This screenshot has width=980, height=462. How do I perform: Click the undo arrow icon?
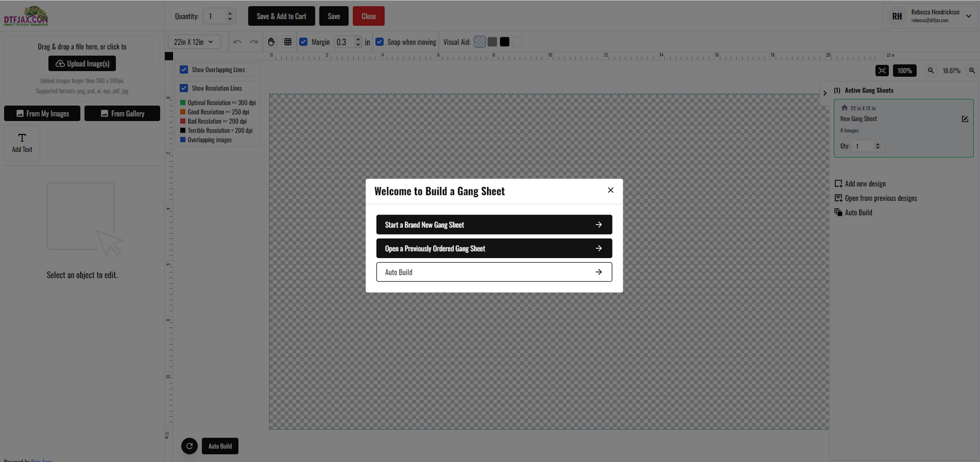pyautogui.click(x=237, y=42)
